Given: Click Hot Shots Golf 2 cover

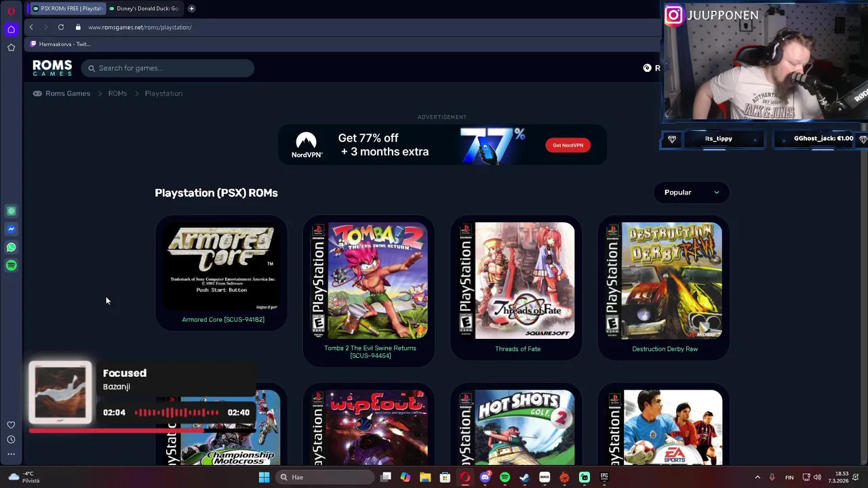Looking at the screenshot, I should 517,428.
